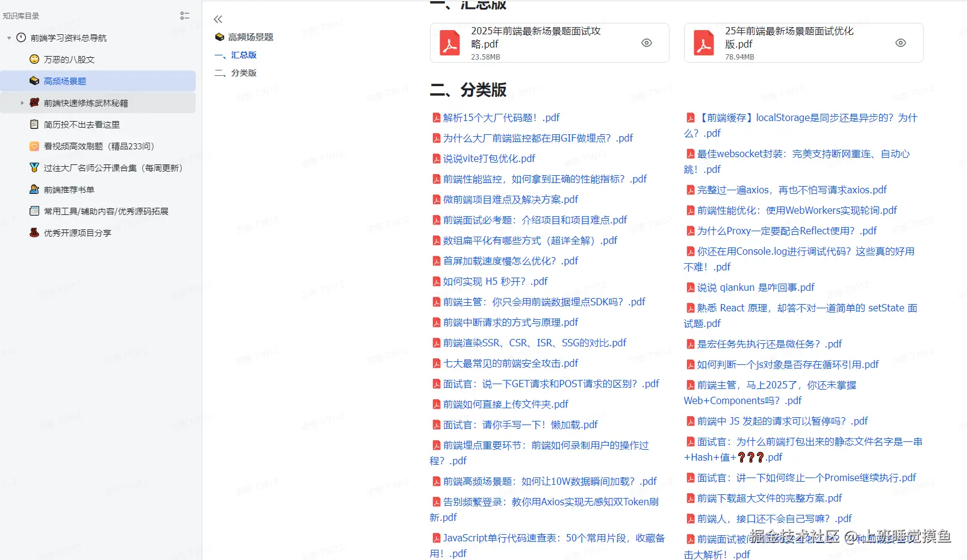This screenshot has width=967, height=560.
Task: Click the person icon beside 前端推荐书单
Action: click(34, 189)
